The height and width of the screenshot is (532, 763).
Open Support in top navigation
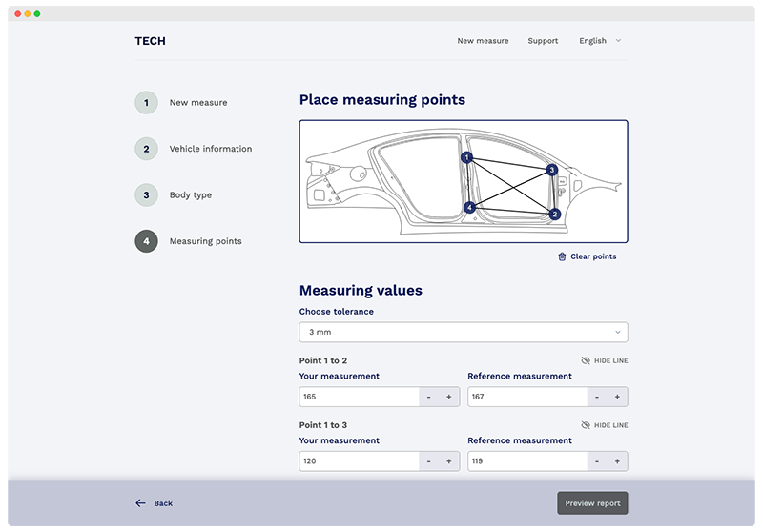(543, 41)
